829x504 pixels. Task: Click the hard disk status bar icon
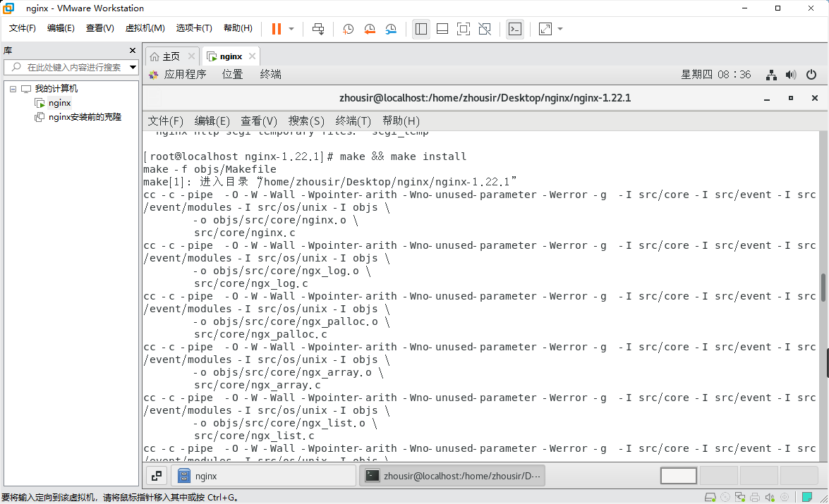[x=710, y=497]
